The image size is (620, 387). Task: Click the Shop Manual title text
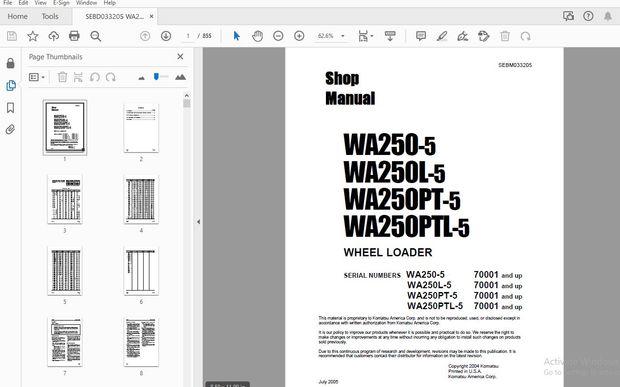click(350, 88)
